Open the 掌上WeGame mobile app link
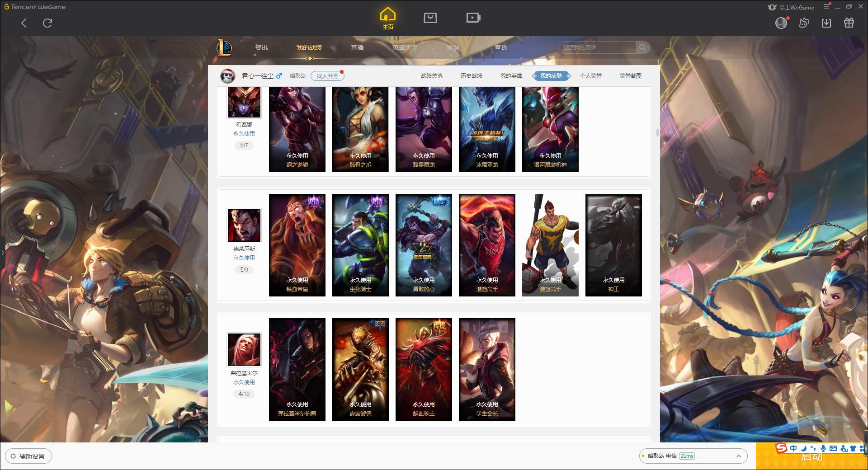 click(790, 7)
